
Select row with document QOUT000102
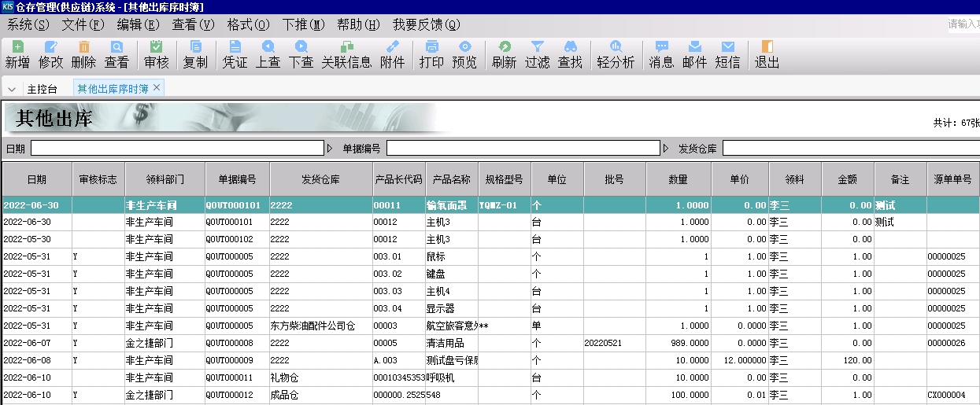pos(491,239)
